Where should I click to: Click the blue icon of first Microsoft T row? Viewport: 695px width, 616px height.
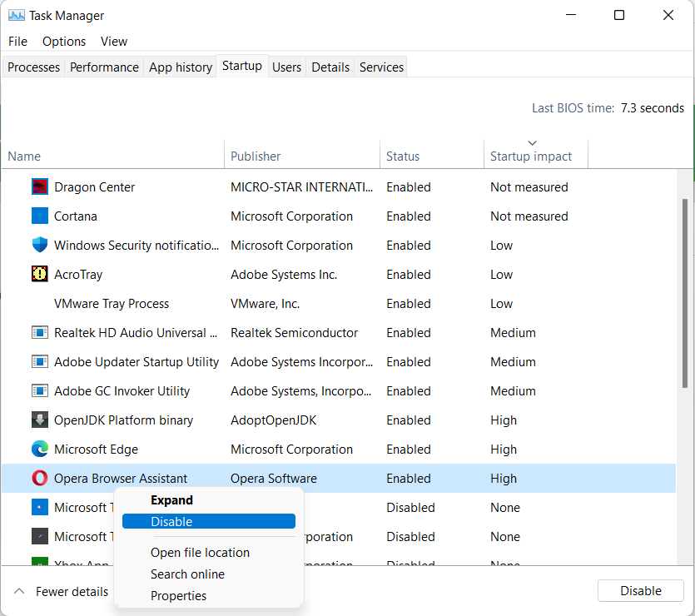pyautogui.click(x=40, y=508)
